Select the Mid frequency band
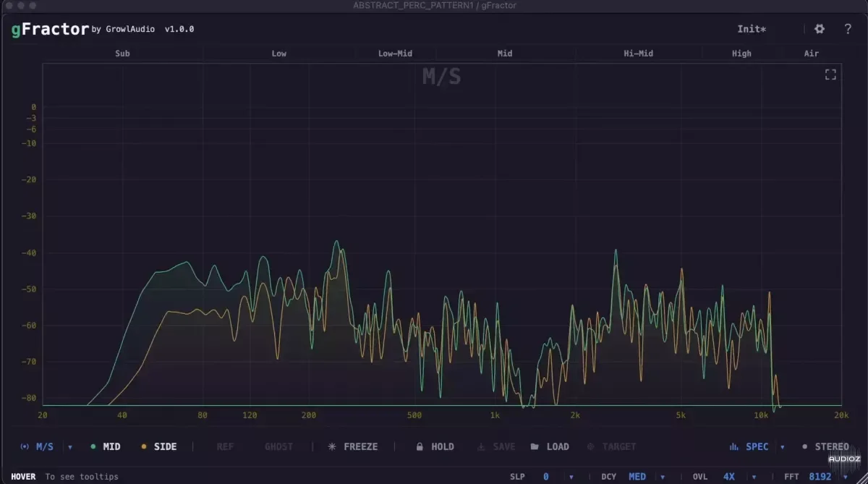Viewport: 868px width, 484px height. pos(505,53)
